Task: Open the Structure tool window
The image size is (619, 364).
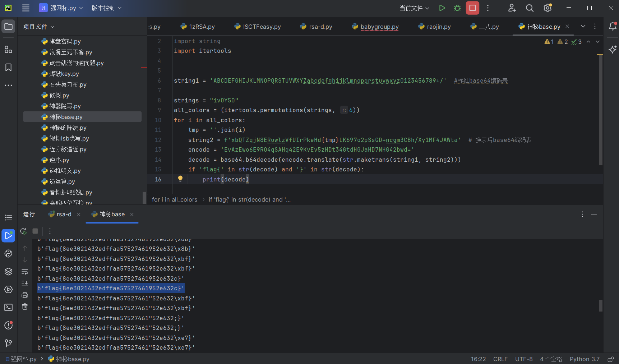Action: (8, 49)
